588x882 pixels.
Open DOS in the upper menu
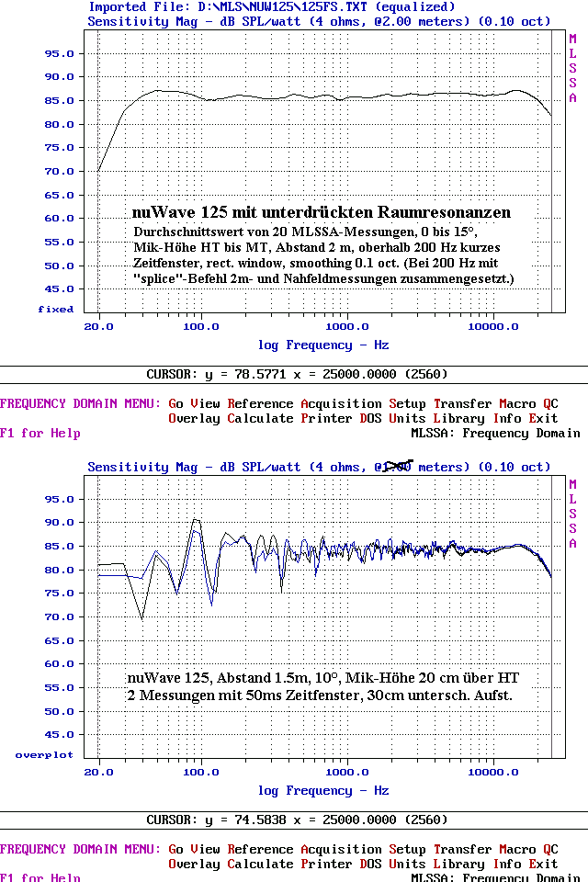pos(370,419)
